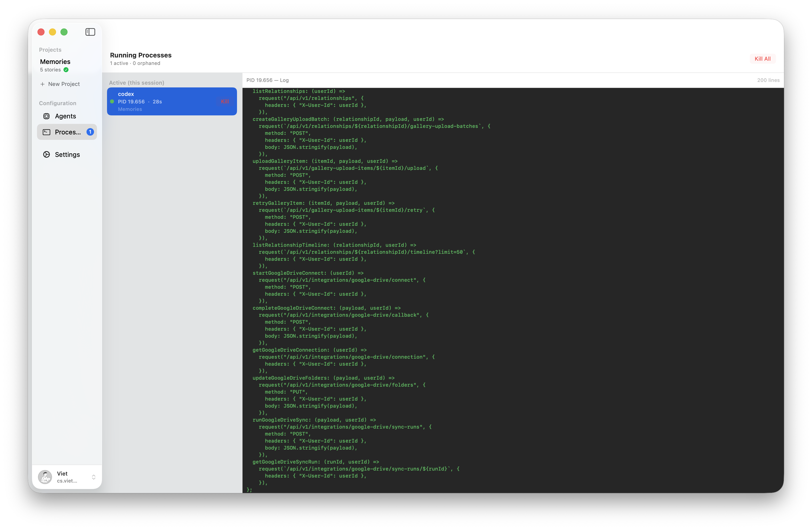Click the 'Projects' section label
The height and width of the screenshot is (530, 812).
pyautogui.click(x=50, y=50)
